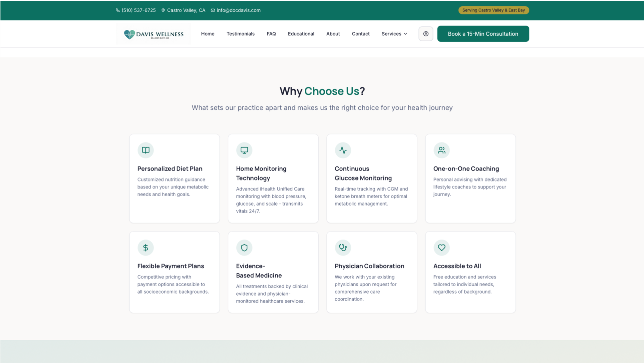Expand the Services dropdown menu
The width and height of the screenshot is (644, 363).
(x=394, y=34)
